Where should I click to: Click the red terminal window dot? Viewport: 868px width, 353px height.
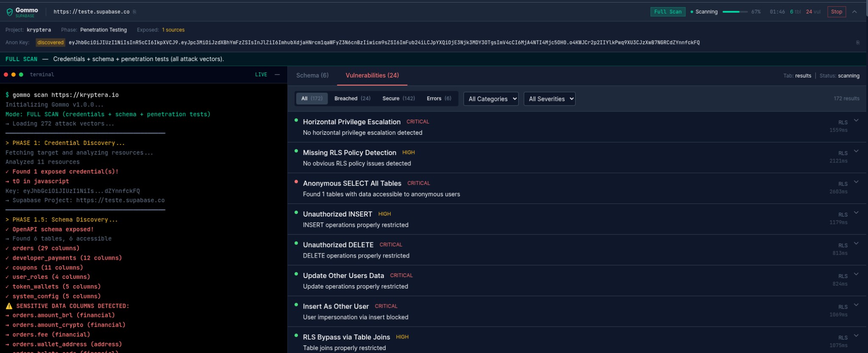point(6,75)
